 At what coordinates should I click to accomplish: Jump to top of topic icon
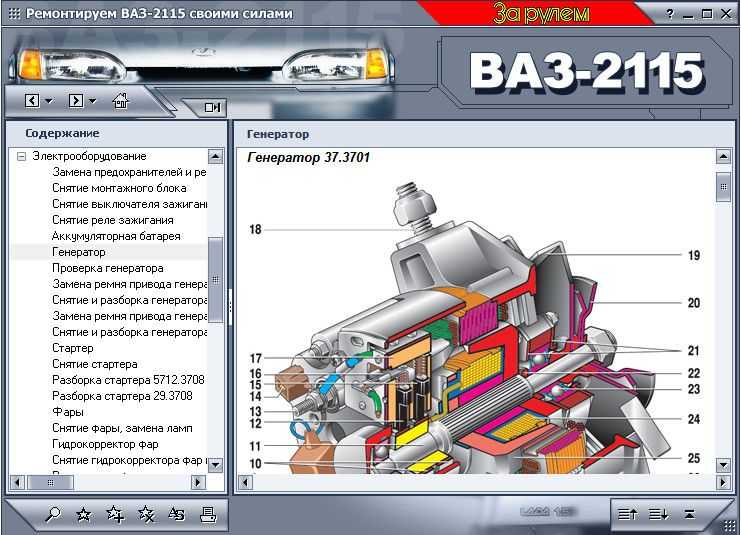click(689, 514)
